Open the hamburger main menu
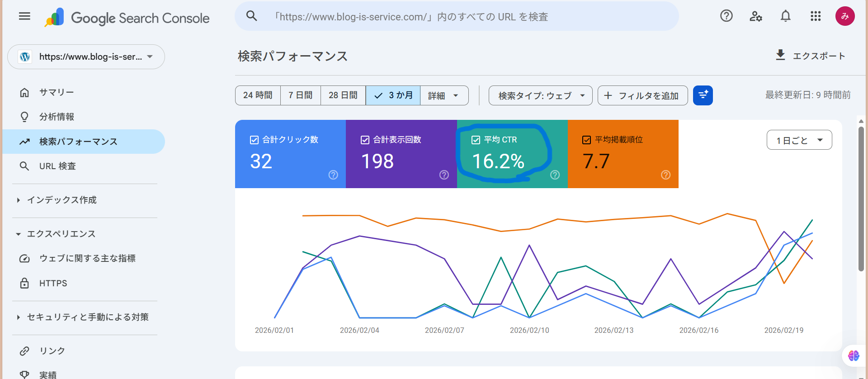Viewport: 868px width, 379px height. (x=24, y=16)
